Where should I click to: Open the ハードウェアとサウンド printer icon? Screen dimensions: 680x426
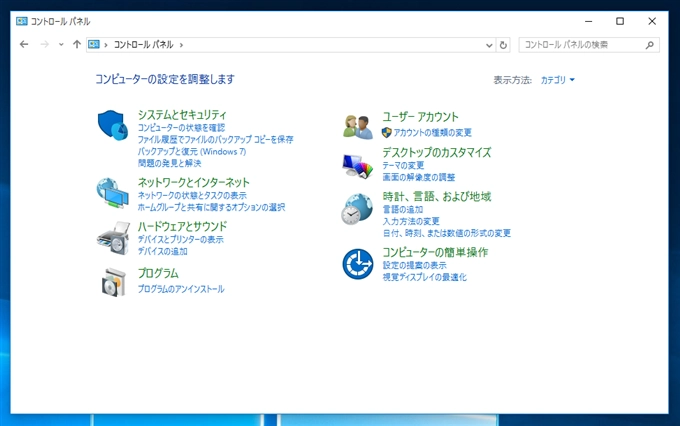coord(113,238)
